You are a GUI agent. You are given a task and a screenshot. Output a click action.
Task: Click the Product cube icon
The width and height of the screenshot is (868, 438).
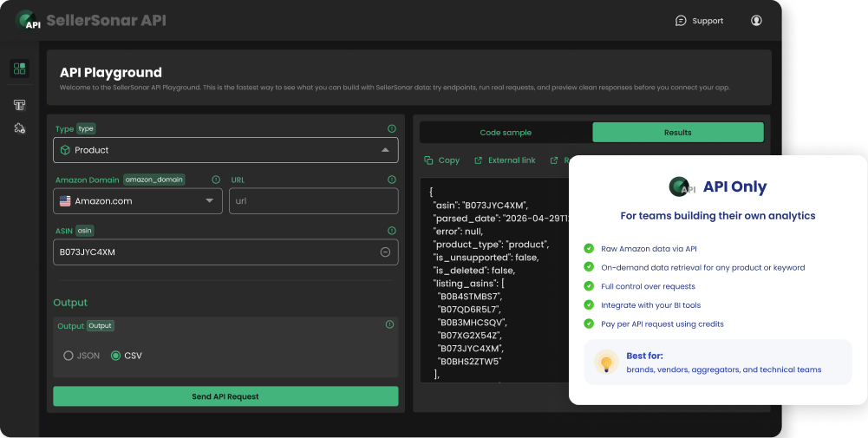65,150
